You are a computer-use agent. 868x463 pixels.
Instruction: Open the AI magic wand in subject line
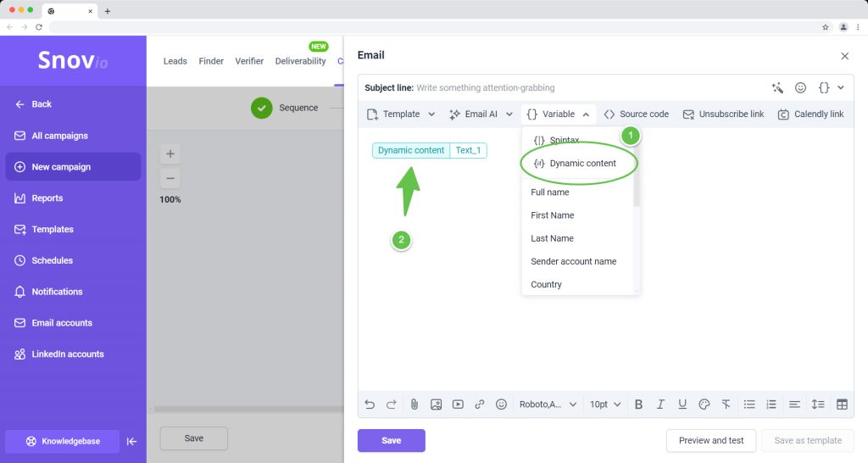pyautogui.click(x=777, y=87)
